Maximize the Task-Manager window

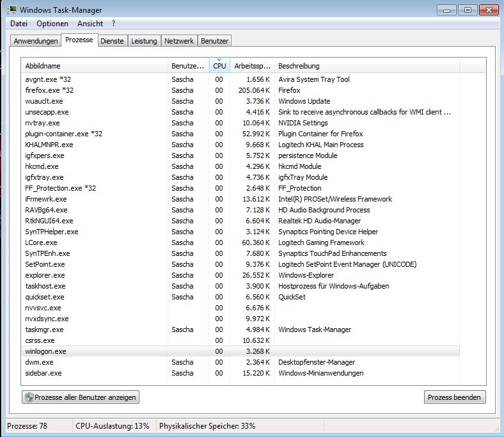[468, 10]
